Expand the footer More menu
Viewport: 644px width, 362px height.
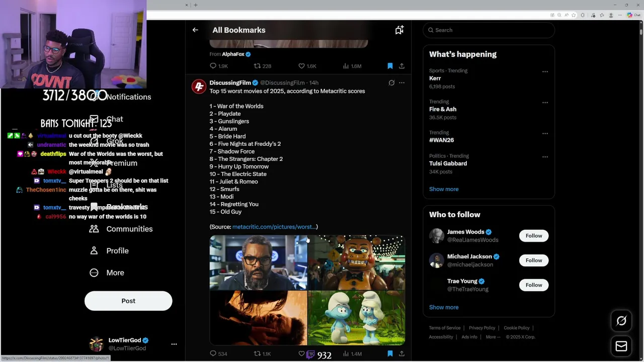[493, 337]
